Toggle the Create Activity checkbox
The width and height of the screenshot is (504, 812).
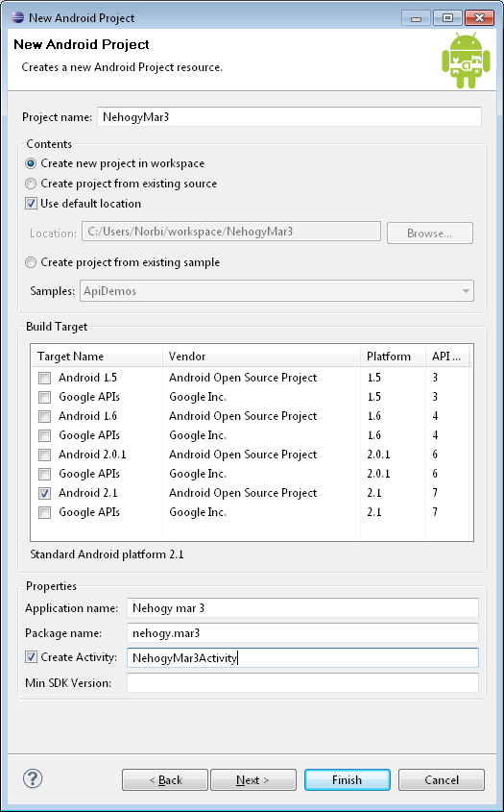click(31, 657)
